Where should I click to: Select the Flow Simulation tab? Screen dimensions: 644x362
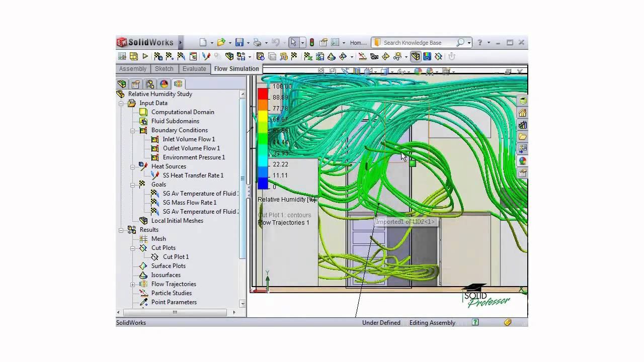(x=236, y=69)
